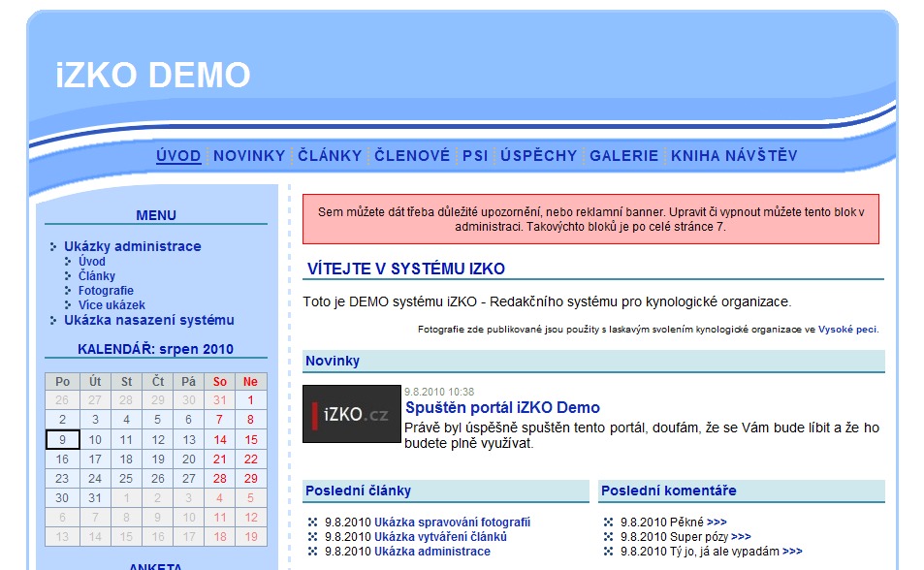Screen dimensions: 924x570
Task: Open KNIHA NÁVŠTĚV guestbook
Action: (x=734, y=156)
